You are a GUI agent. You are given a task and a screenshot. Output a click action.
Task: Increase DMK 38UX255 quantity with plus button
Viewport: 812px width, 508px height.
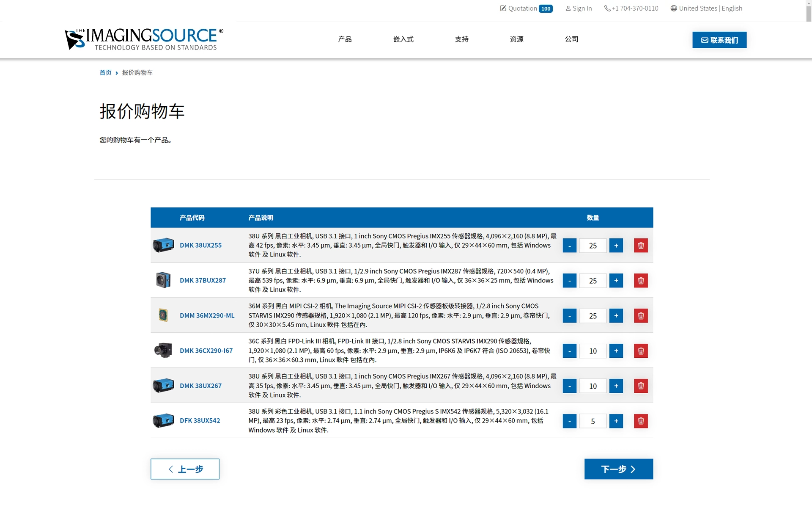tap(616, 245)
